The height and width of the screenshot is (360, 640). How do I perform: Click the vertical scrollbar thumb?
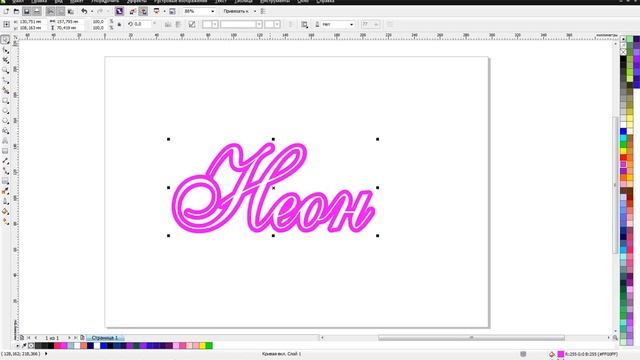(616, 185)
